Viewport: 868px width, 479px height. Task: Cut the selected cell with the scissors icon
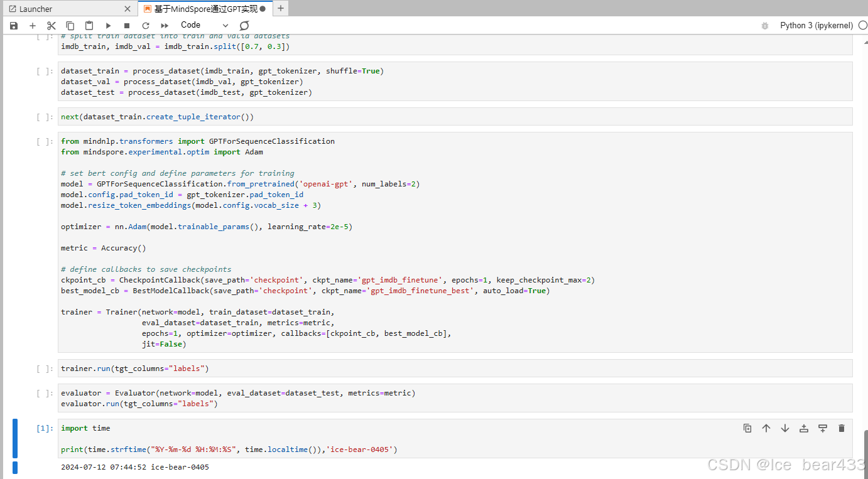click(52, 26)
